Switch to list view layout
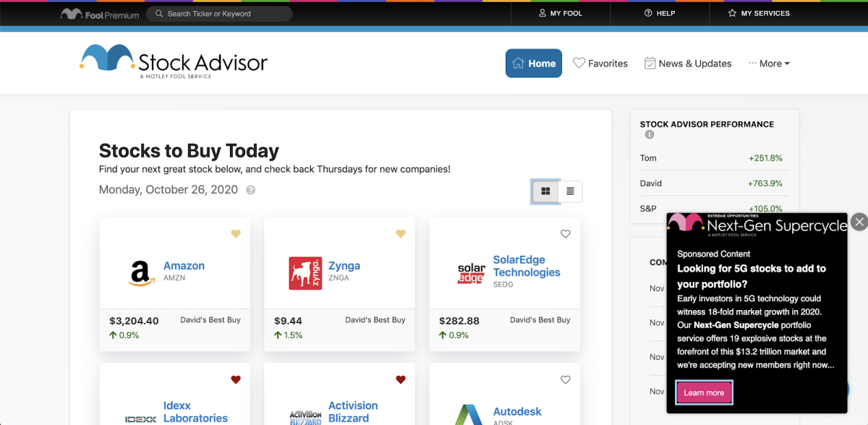The image size is (868, 425). (570, 192)
